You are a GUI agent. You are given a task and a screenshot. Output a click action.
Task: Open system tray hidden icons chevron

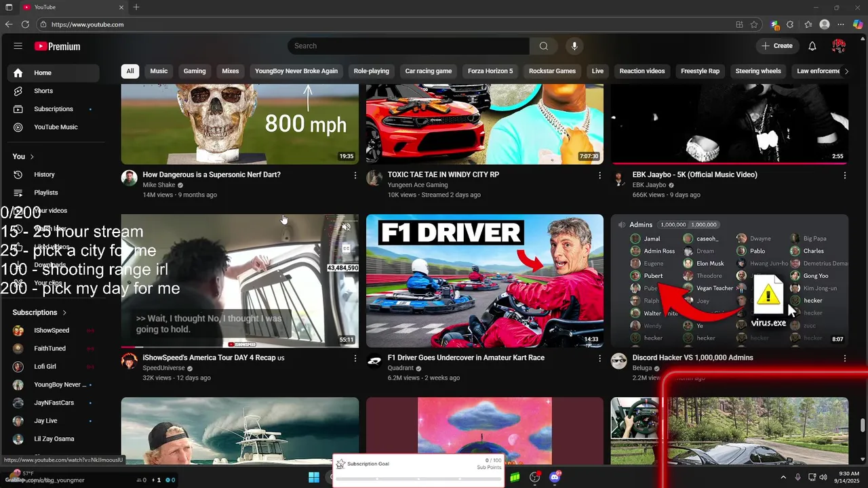(783, 478)
